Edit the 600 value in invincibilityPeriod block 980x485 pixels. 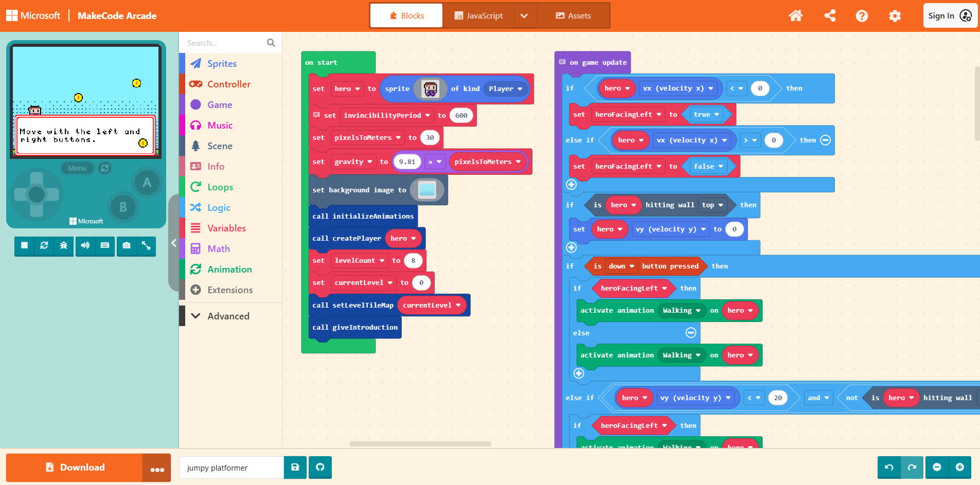[461, 116]
